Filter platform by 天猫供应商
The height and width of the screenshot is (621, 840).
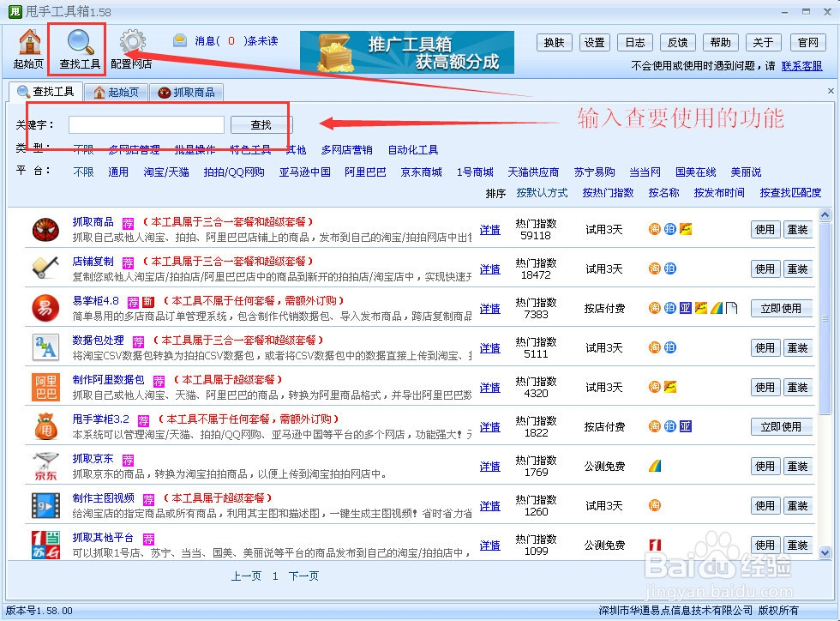pos(533,172)
